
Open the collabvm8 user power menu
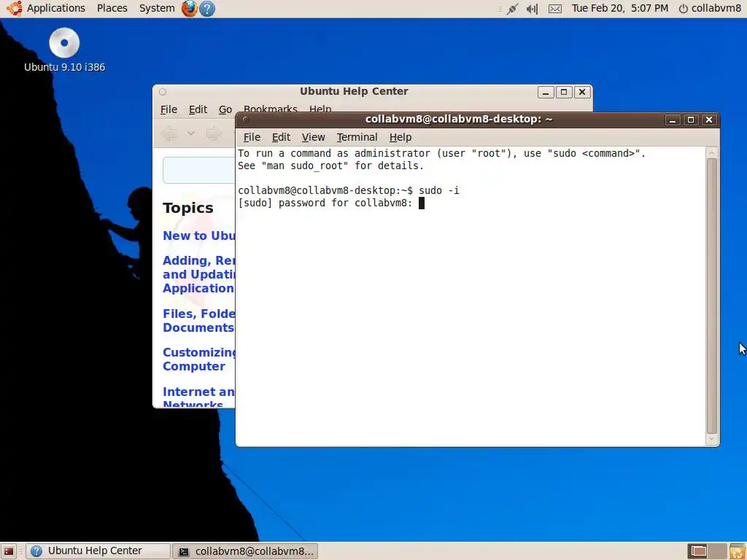click(710, 8)
